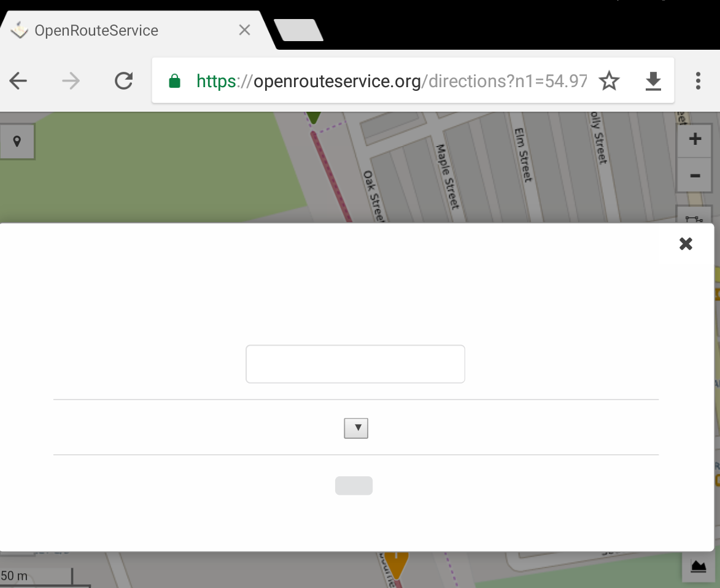Zoom in on the map with the plus button
Viewport: 720px width, 588px height.
point(695,139)
